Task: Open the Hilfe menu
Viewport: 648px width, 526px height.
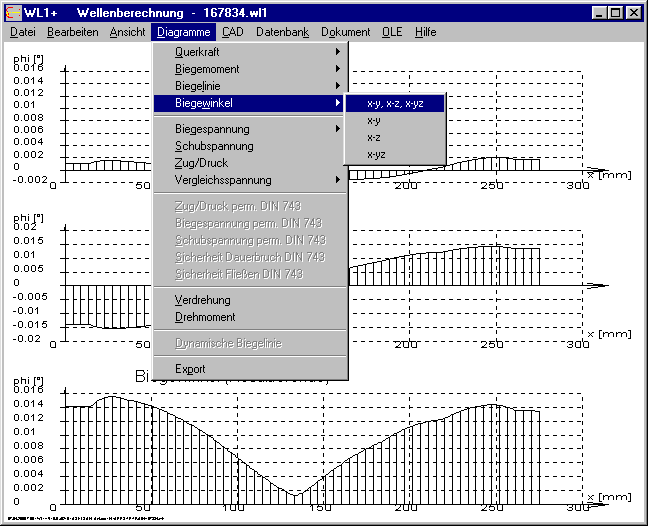Action: (426, 32)
